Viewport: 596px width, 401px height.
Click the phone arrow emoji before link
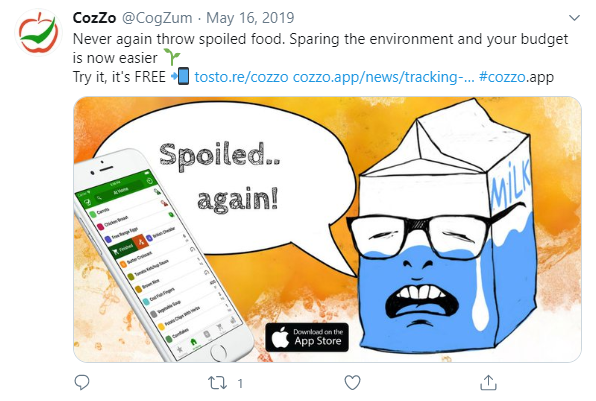[x=180, y=76]
